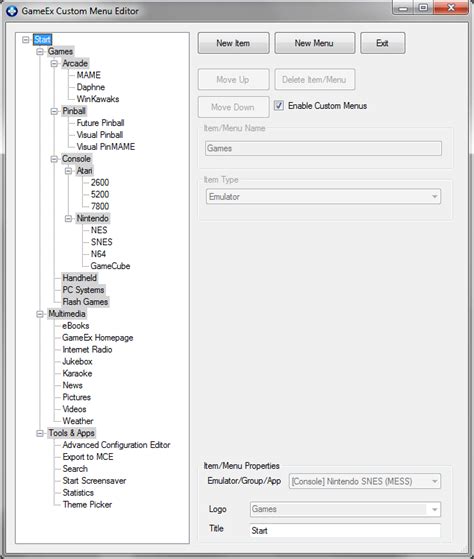Select the 5200 tree item
Viewport: 474px width, 559px height.
pos(100,195)
